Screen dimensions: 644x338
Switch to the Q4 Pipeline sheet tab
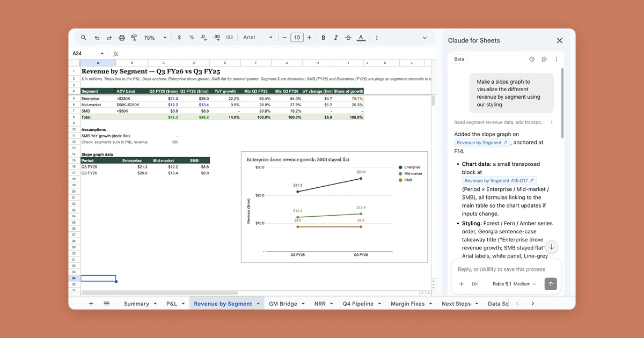click(358, 304)
